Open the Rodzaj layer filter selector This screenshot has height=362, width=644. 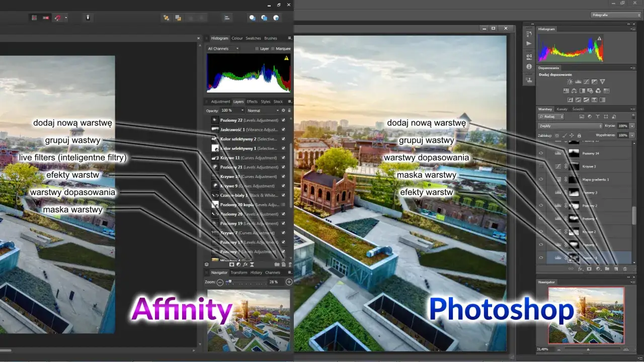[550, 117]
